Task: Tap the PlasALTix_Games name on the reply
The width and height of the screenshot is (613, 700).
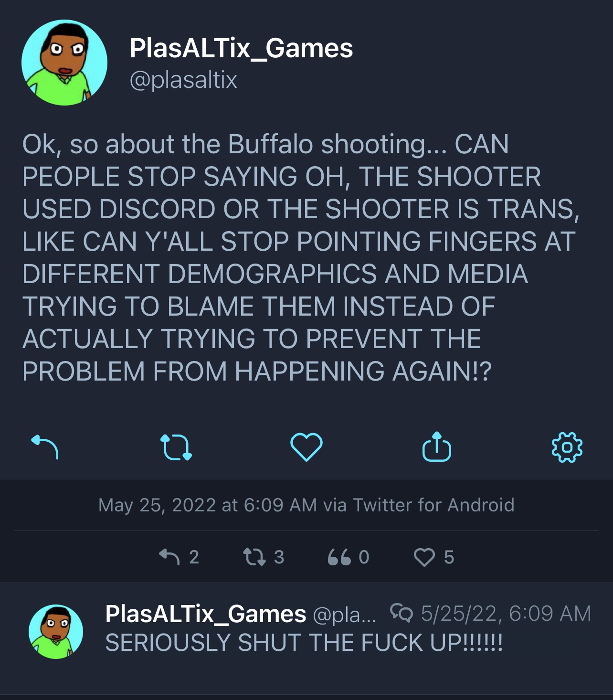Action: [205, 614]
